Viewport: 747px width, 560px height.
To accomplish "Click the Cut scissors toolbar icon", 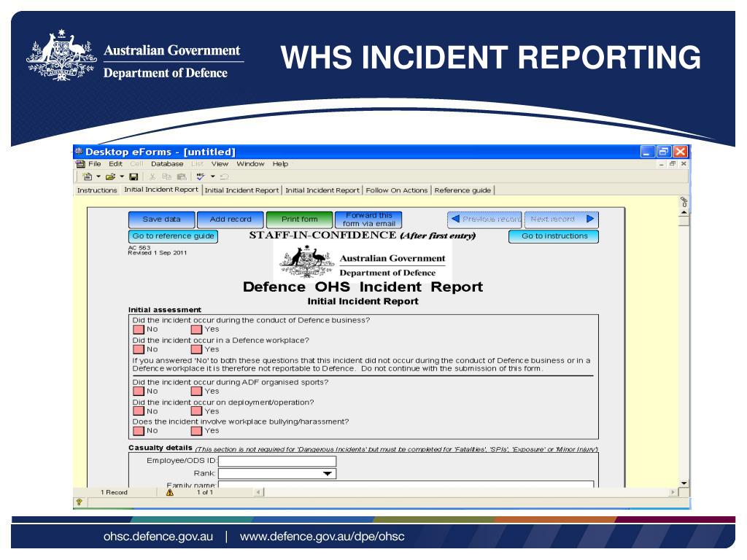I will tap(152, 176).
